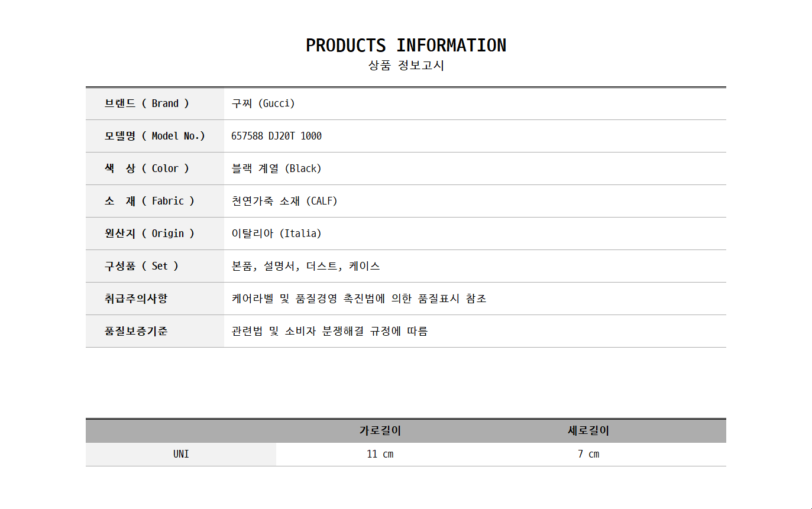
Task: Select the 색 상 ( Color ) label
Action: tap(147, 168)
